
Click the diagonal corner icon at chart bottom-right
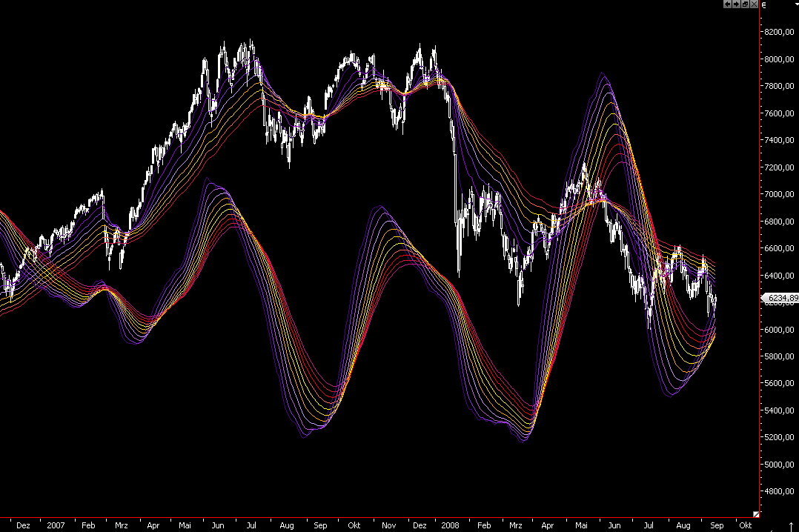756,515
